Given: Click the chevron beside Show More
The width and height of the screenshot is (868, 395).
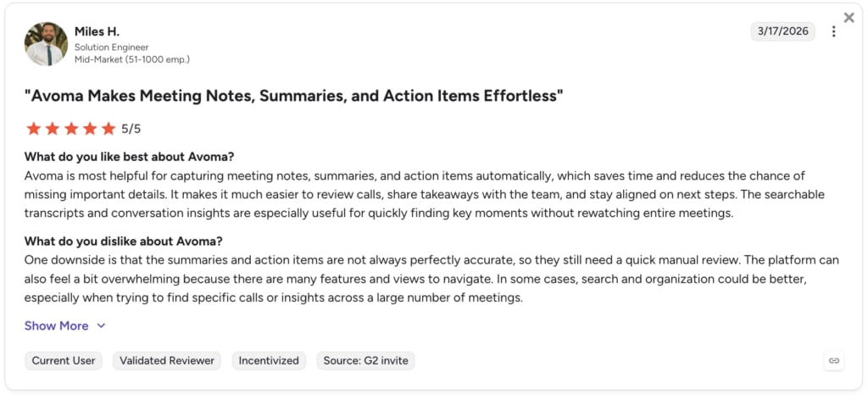Looking at the screenshot, I should [x=101, y=325].
